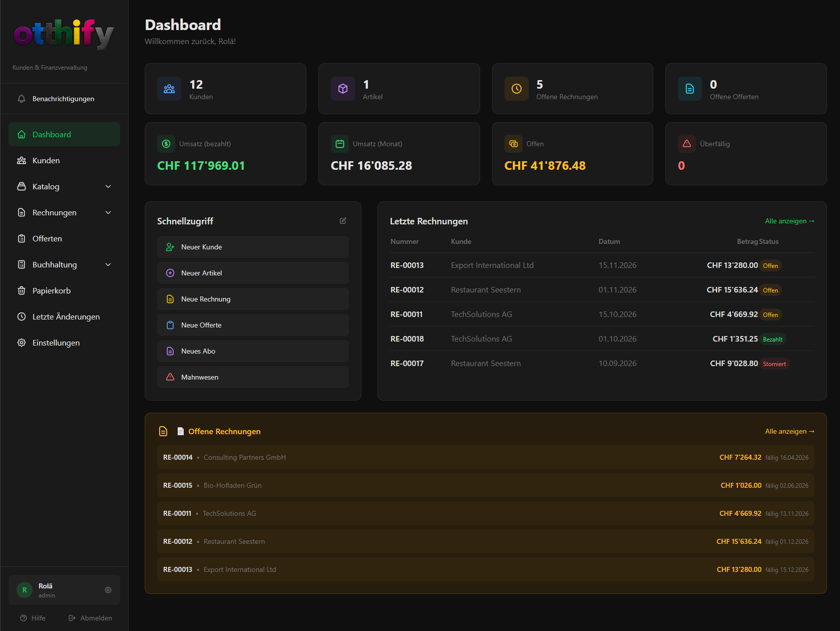The width and height of the screenshot is (840, 631).
Task: Click the Neuer Artikel plus-circle icon
Action: click(170, 273)
